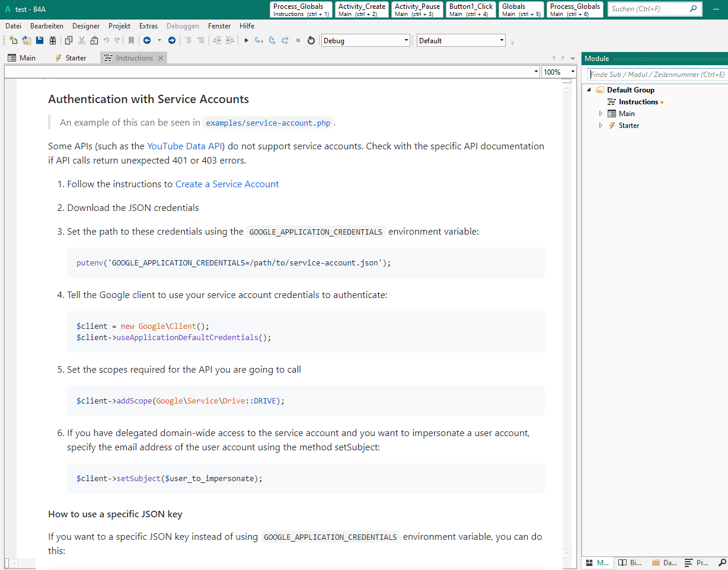The image size is (728, 570).
Task: Follow the Create a Service Account link
Action: [227, 184]
